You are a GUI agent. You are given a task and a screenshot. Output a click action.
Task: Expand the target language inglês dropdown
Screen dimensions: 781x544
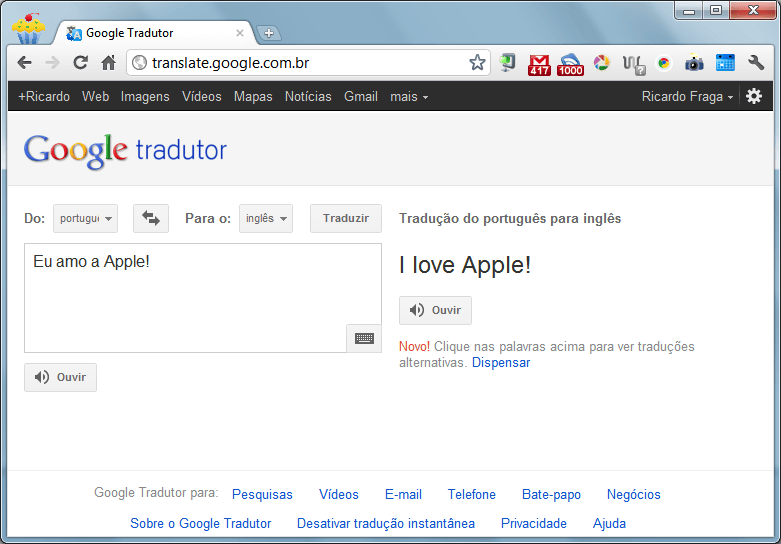(266, 218)
